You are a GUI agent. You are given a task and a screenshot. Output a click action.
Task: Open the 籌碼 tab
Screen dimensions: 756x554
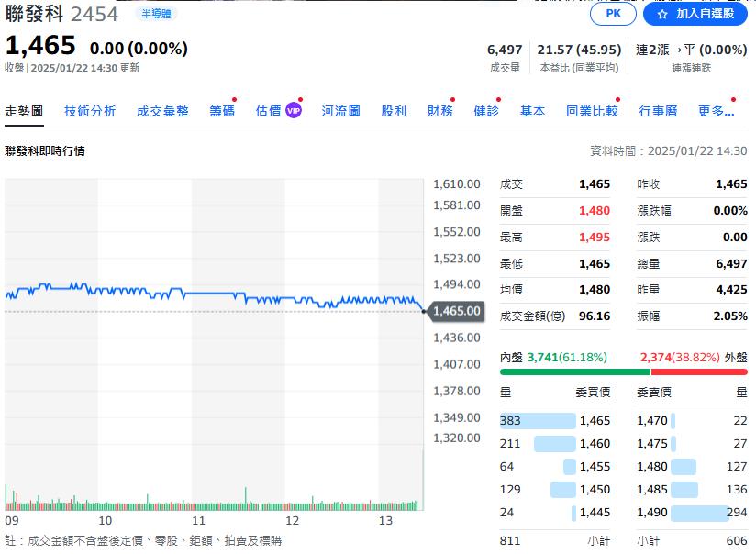coord(222,111)
